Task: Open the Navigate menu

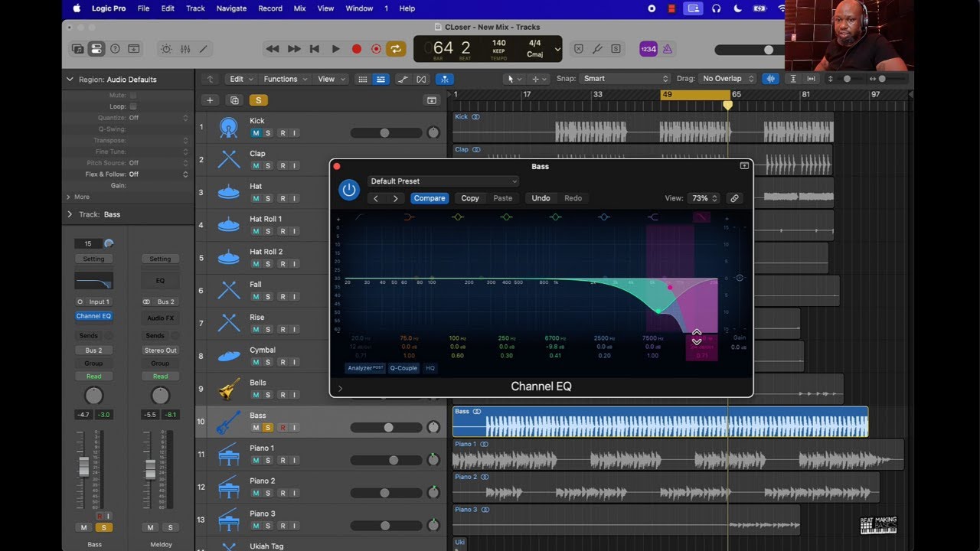Action: tap(231, 8)
